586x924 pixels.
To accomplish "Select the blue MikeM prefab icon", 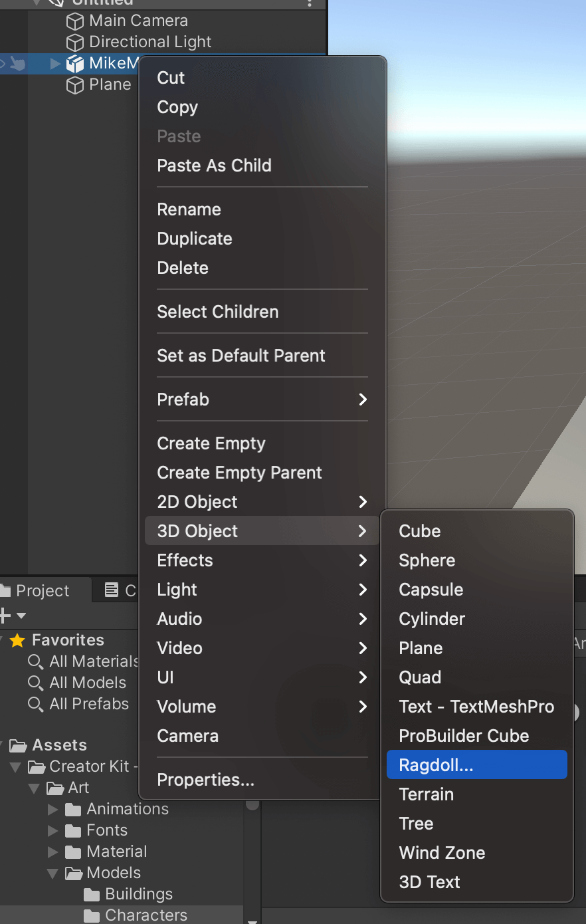I will point(74,63).
